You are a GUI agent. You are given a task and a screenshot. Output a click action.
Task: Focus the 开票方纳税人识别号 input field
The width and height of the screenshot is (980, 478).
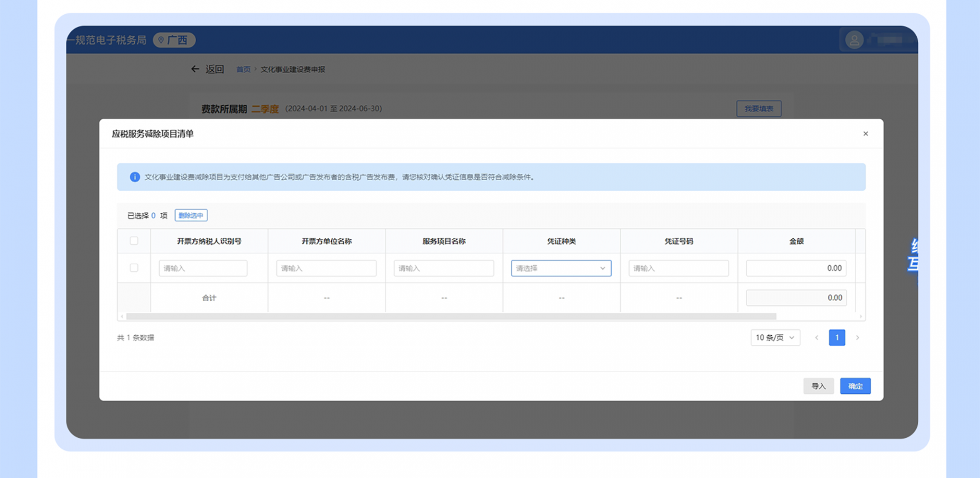203,268
